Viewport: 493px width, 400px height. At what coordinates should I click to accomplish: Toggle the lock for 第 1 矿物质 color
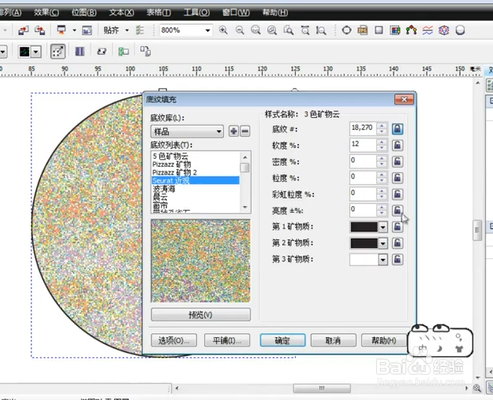click(x=397, y=227)
